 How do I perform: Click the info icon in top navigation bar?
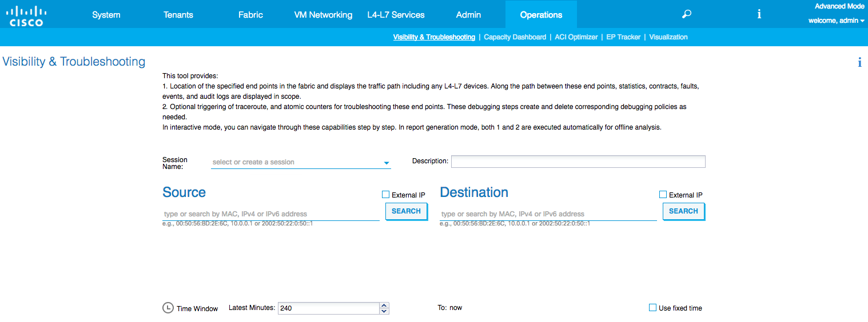click(x=759, y=14)
